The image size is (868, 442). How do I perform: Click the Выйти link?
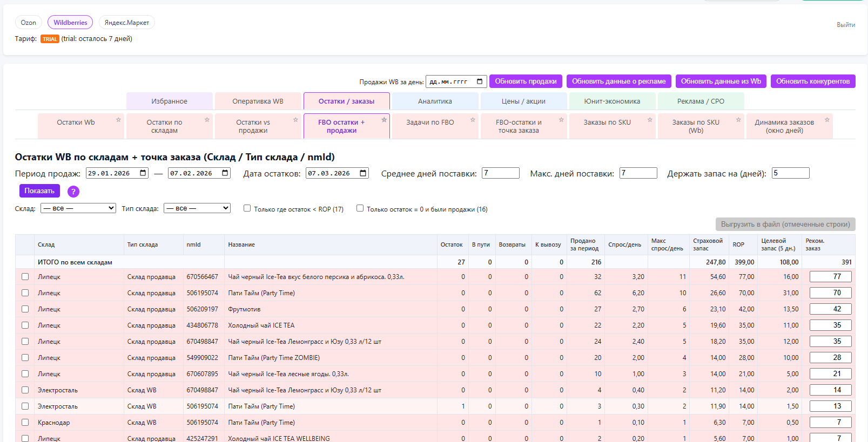pos(846,25)
